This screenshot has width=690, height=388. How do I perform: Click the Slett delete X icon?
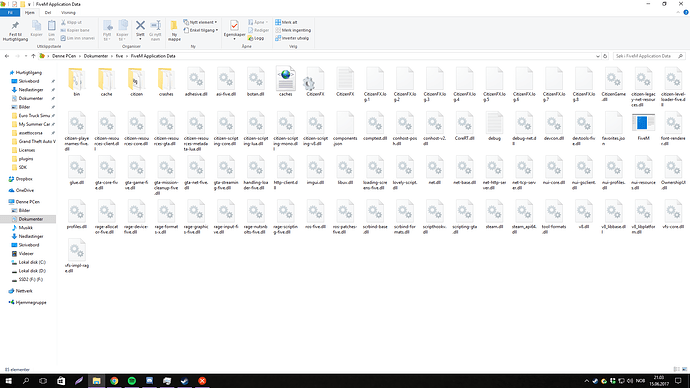140,25
